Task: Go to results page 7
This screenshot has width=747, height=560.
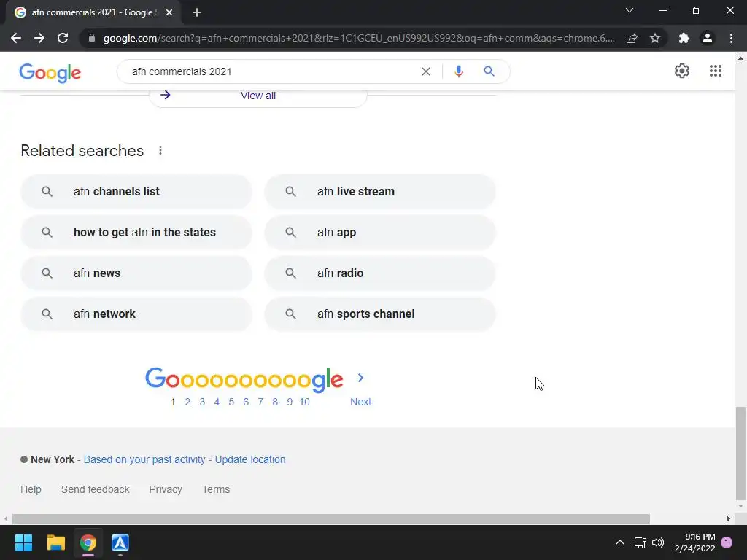Action: [260, 402]
